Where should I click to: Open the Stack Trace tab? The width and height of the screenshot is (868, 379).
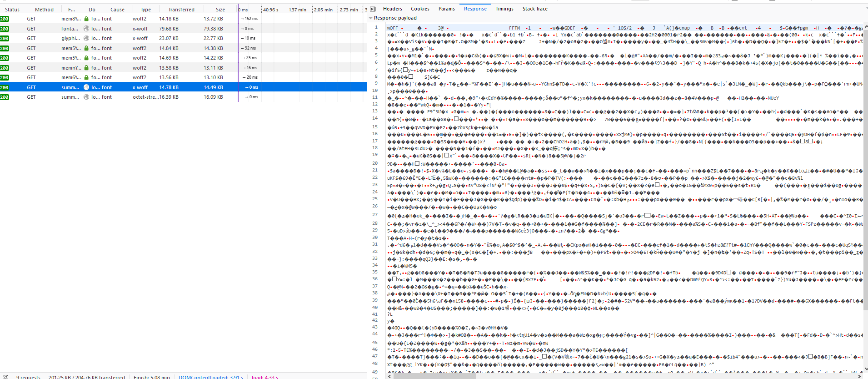535,9
